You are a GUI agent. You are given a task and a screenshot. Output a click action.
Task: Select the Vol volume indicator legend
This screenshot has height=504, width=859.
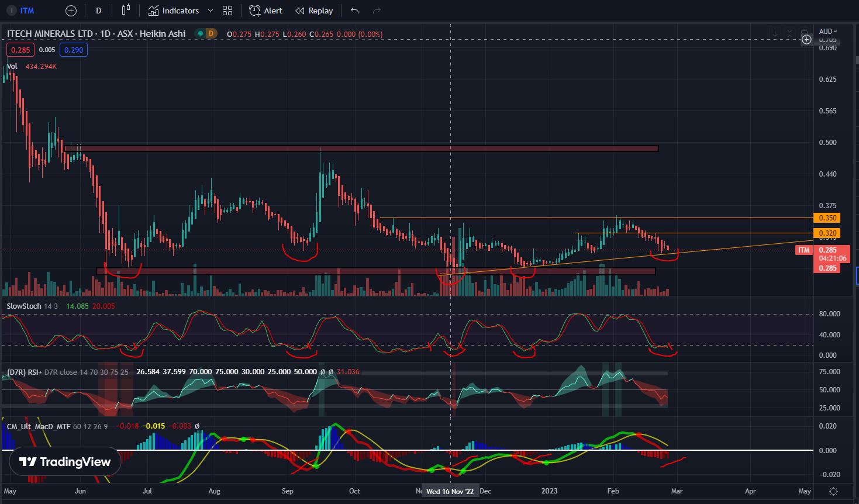tap(12, 67)
